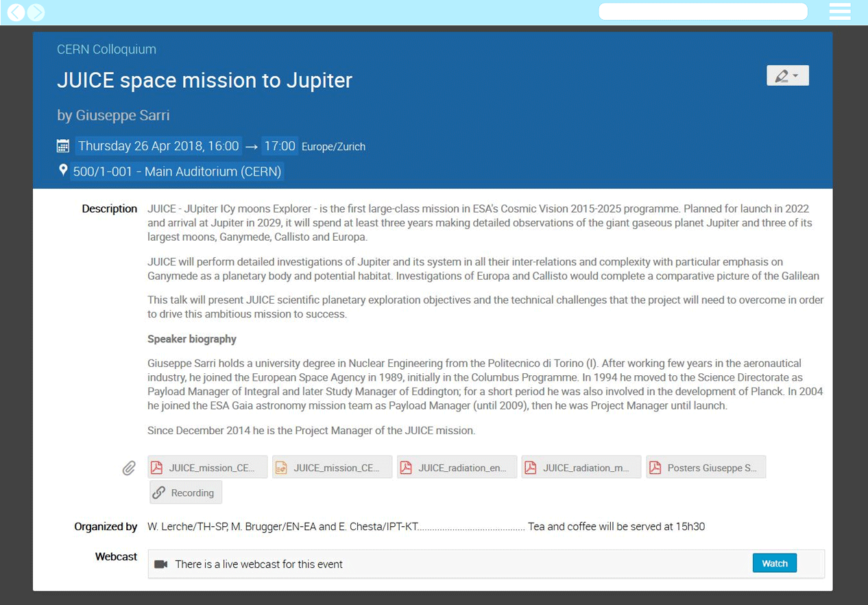Open the pencil edit dropdown
This screenshot has height=605, width=868.
787,75
